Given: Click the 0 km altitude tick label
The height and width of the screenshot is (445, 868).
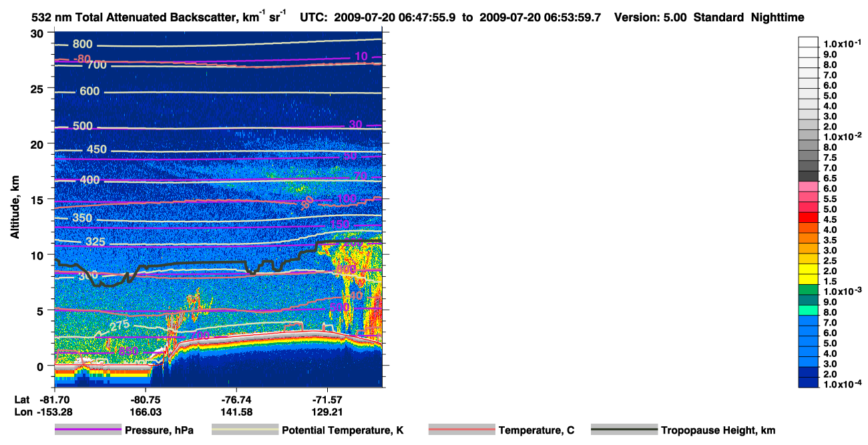Looking at the screenshot, I should [x=41, y=366].
